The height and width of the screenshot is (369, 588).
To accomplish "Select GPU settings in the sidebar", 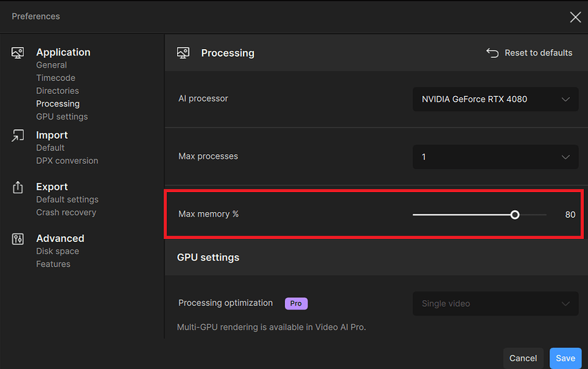I will coord(62,117).
